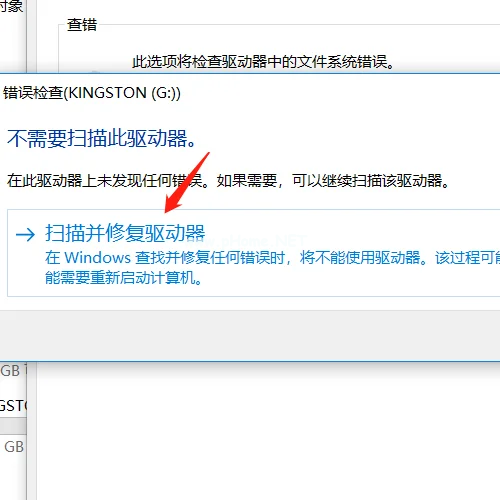The height and width of the screenshot is (500, 500).
Task: Click the heading 不需要扫描此驱动器
Action: coord(102,138)
